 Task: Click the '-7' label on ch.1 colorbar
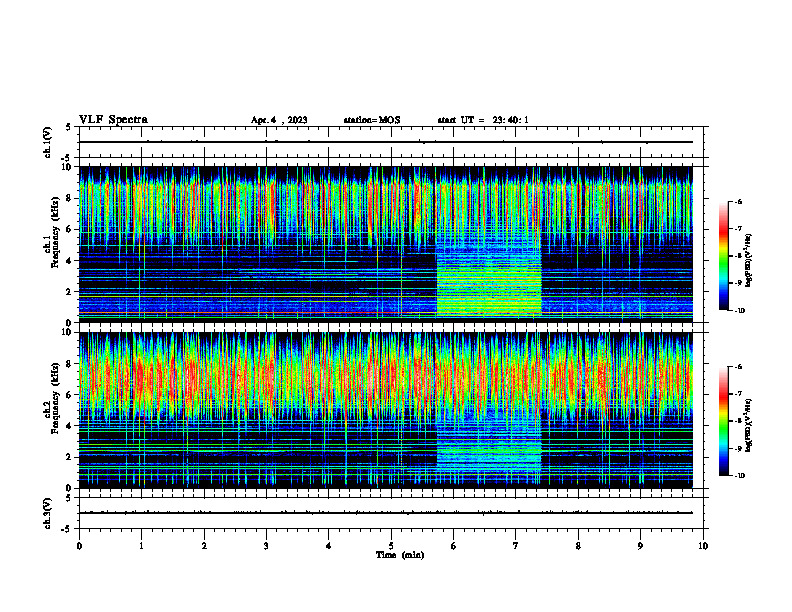click(738, 229)
